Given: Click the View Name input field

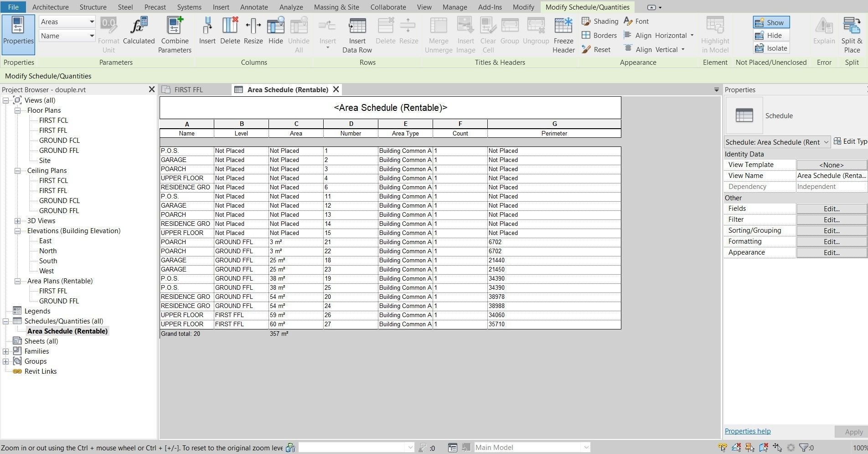Looking at the screenshot, I should click(832, 176).
